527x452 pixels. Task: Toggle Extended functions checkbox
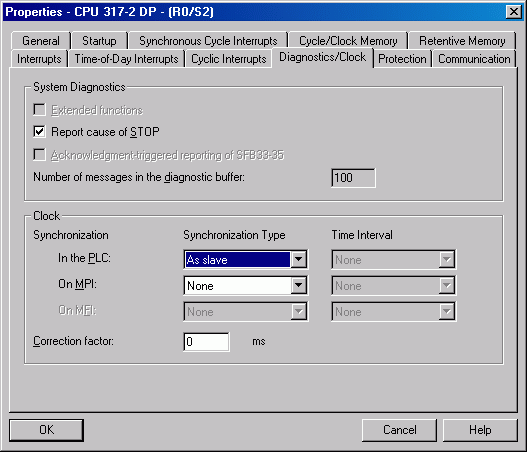(x=39, y=110)
